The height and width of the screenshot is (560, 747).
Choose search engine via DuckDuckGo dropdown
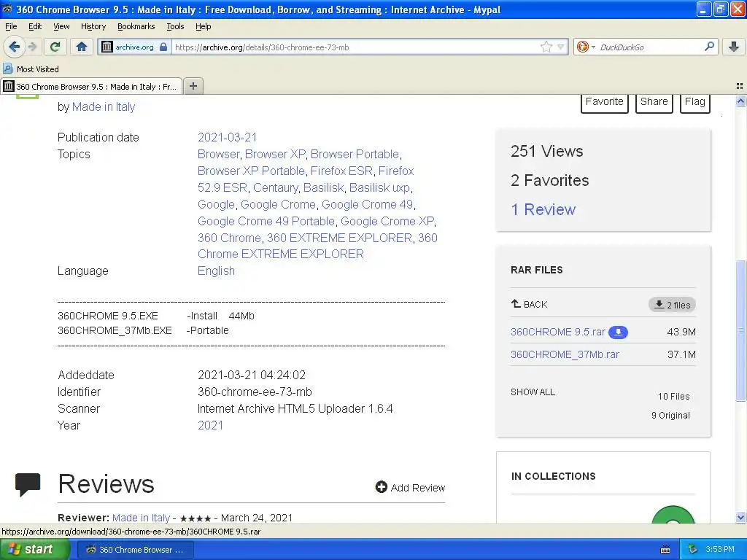[586, 47]
